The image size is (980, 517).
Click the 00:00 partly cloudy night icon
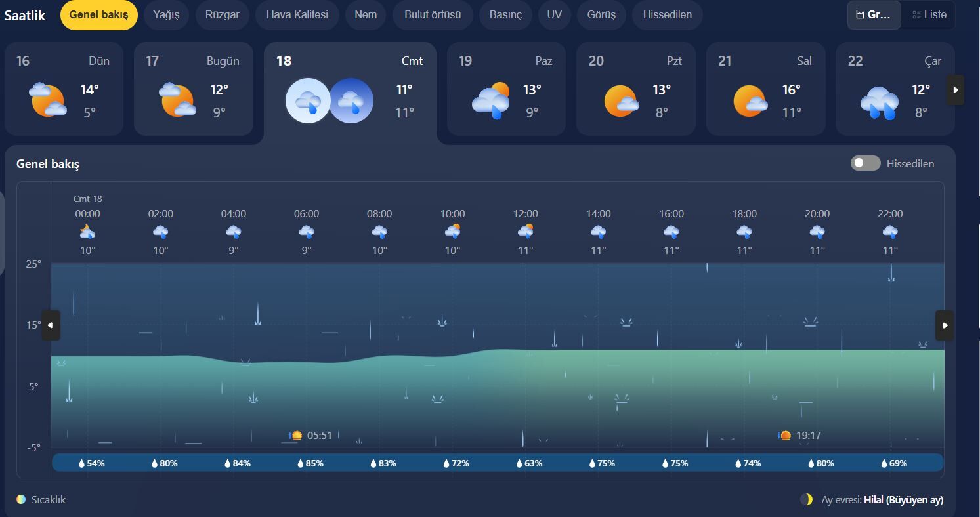click(87, 231)
